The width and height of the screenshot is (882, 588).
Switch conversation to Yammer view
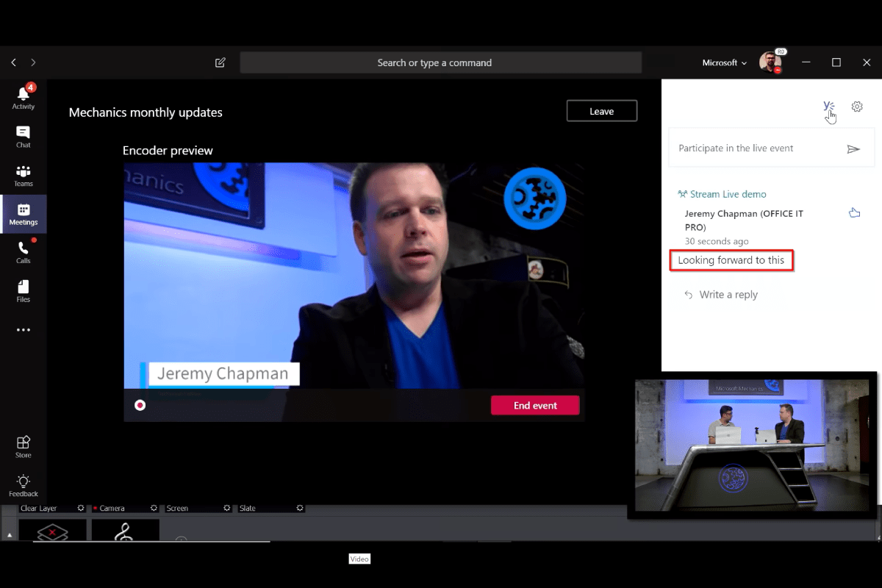(x=829, y=106)
